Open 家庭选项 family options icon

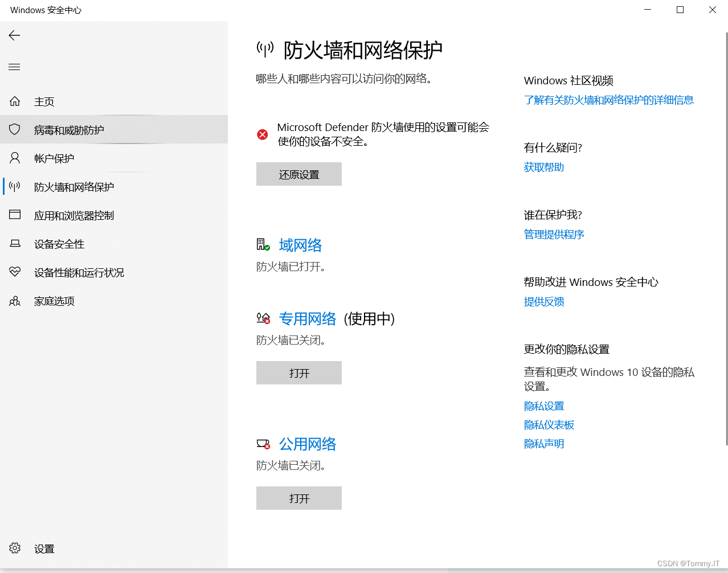(14, 301)
